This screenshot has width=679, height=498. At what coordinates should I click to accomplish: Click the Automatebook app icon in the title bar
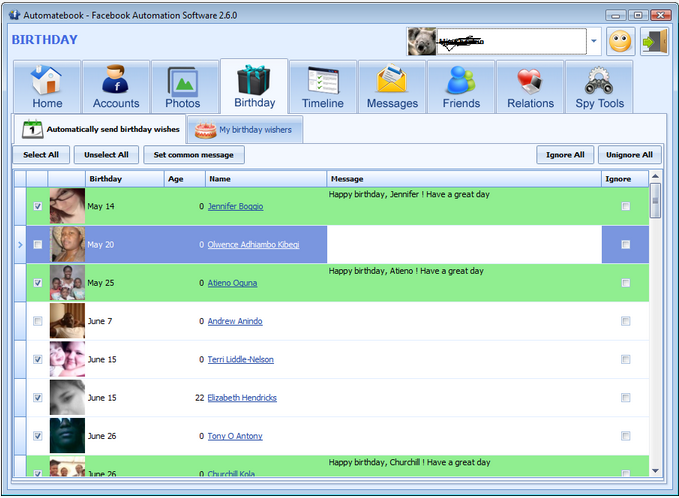tap(14, 15)
